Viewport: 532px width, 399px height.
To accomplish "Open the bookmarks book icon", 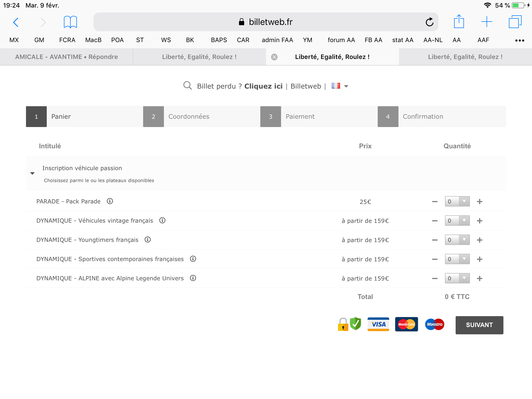I will (x=70, y=22).
